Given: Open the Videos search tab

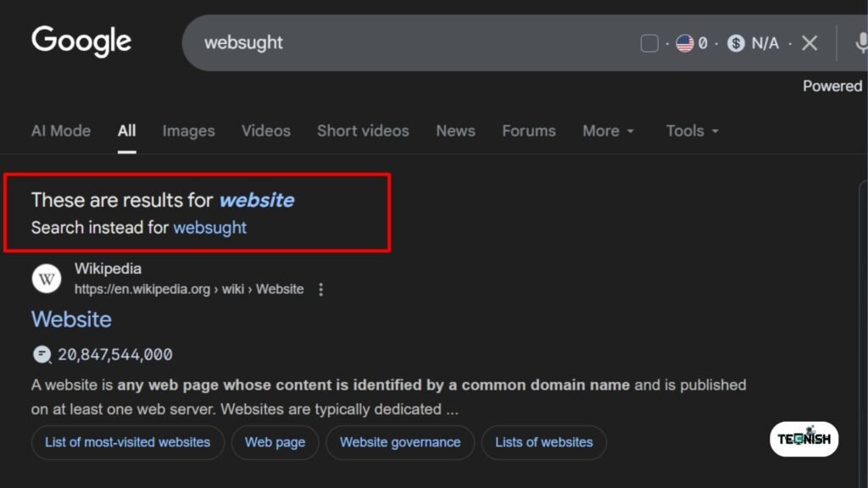Looking at the screenshot, I should pos(265,130).
